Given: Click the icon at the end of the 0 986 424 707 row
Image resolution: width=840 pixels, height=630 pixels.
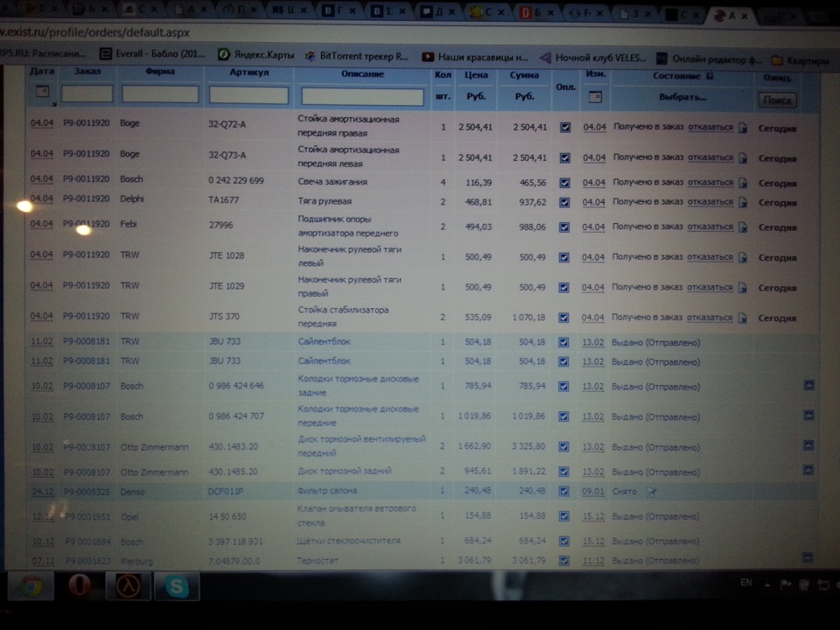Looking at the screenshot, I should pyautogui.click(x=808, y=415).
